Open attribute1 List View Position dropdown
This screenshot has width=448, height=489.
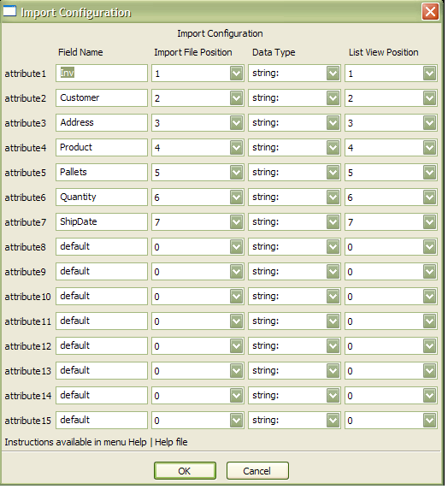(429, 74)
